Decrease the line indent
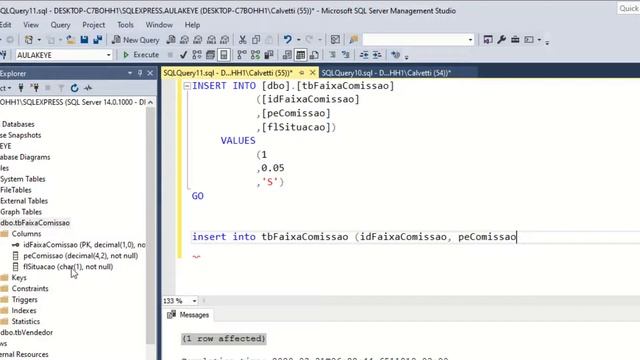The width and height of the screenshot is (640, 360). (364, 55)
